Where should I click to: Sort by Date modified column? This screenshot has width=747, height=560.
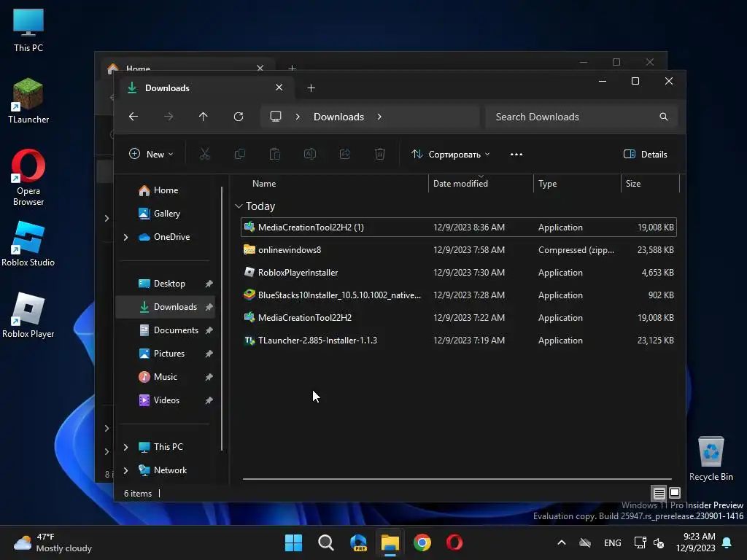[x=460, y=184]
